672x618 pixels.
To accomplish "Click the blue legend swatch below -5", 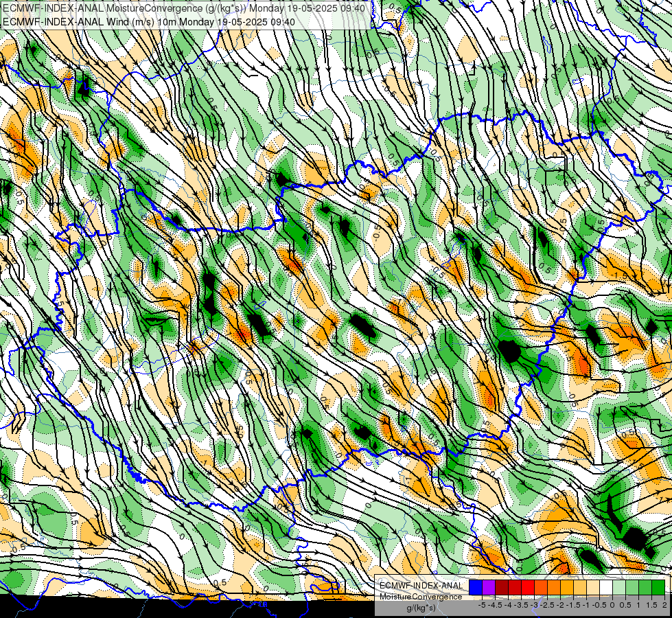I will coord(476,588).
